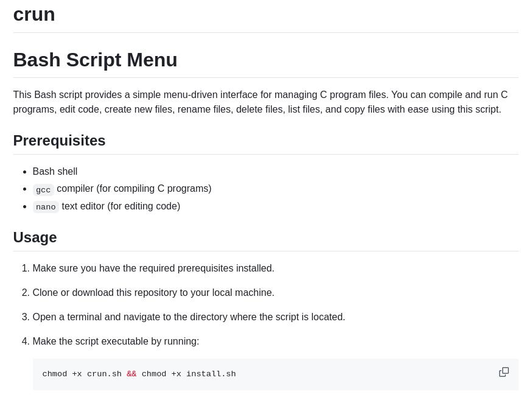Click 'text editor (for editing code)' text
This screenshot has width=532, height=400.
pos(121,206)
